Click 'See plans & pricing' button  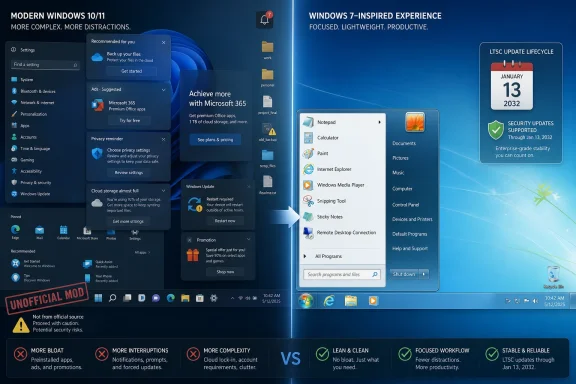coord(215,140)
